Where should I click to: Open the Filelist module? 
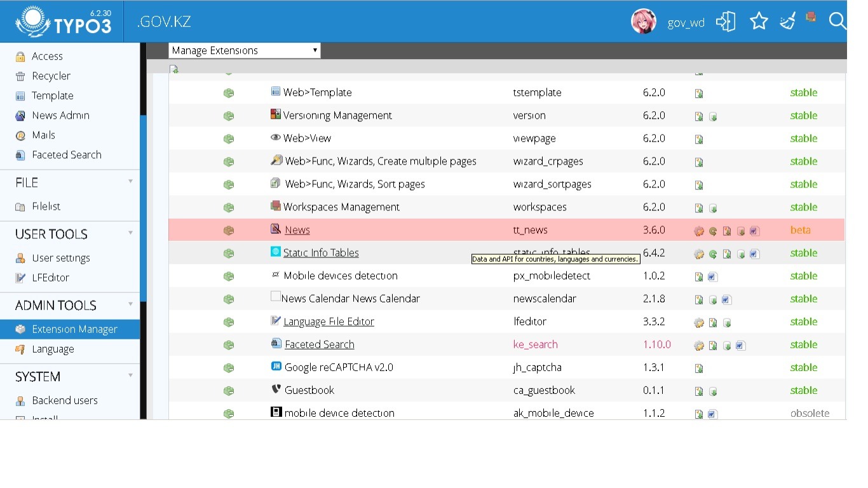tap(70, 207)
